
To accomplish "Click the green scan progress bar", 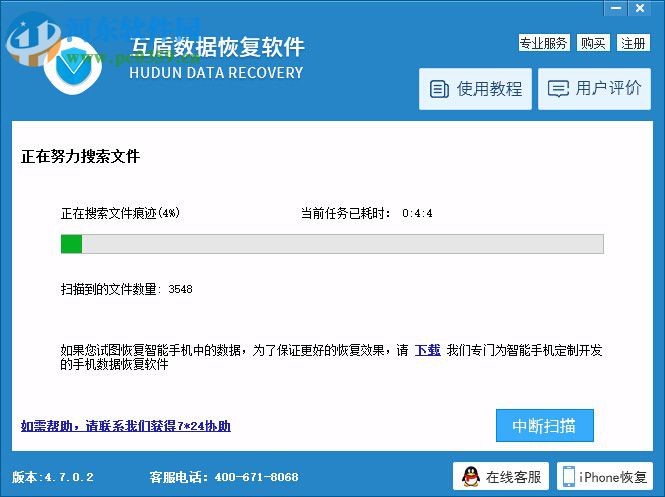I will click(x=332, y=244).
